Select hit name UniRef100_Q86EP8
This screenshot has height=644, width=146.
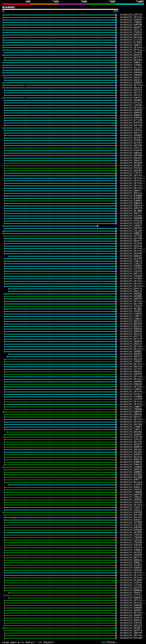tap(131, 110)
